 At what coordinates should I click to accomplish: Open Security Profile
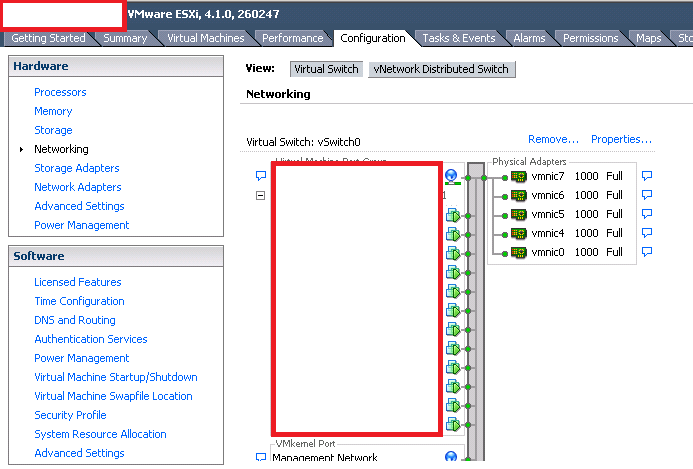(70, 416)
